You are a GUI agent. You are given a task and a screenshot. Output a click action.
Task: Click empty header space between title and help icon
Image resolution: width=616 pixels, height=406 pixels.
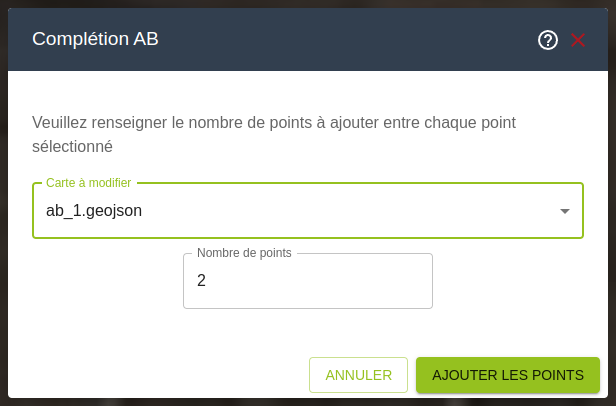350,40
